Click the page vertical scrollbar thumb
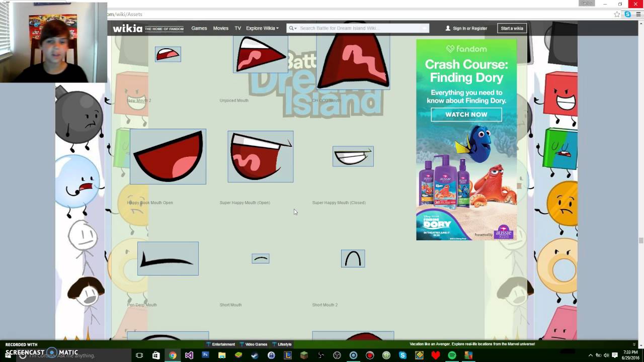The height and width of the screenshot is (362, 644). point(640,240)
